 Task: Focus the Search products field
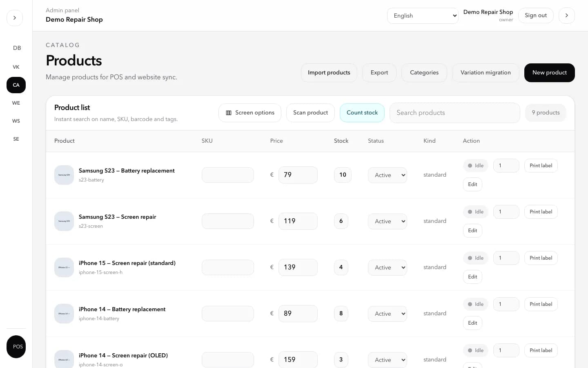pyautogui.click(x=455, y=113)
